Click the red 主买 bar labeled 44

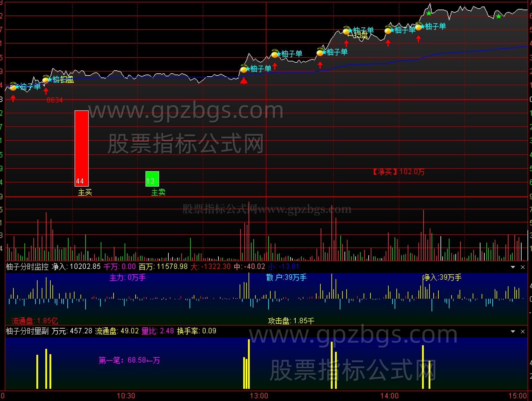[81, 148]
